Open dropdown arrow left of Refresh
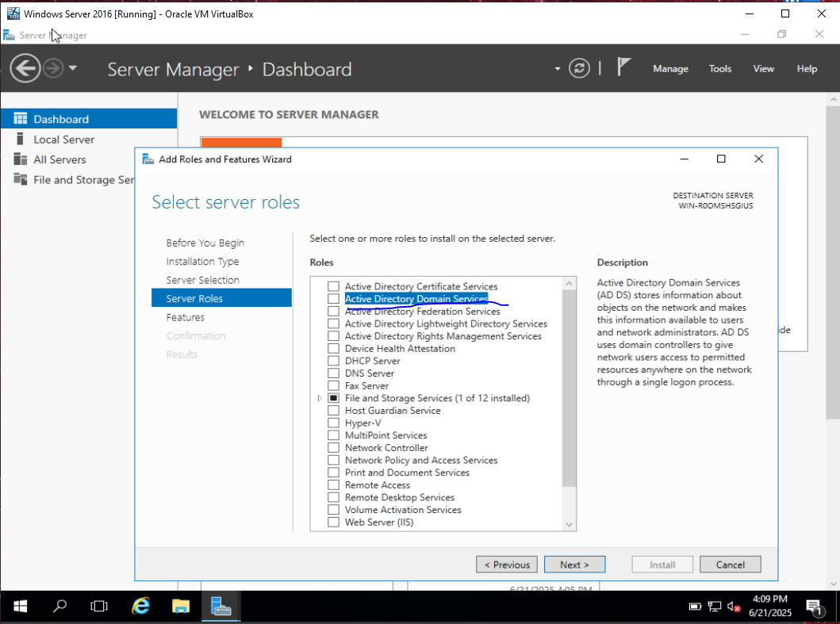 [557, 68]
